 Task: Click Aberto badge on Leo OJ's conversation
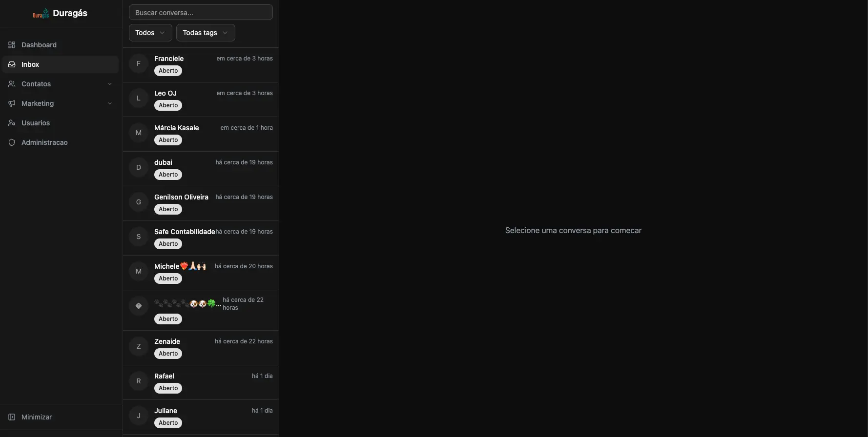pyautogui.click(x=168, y=105)
